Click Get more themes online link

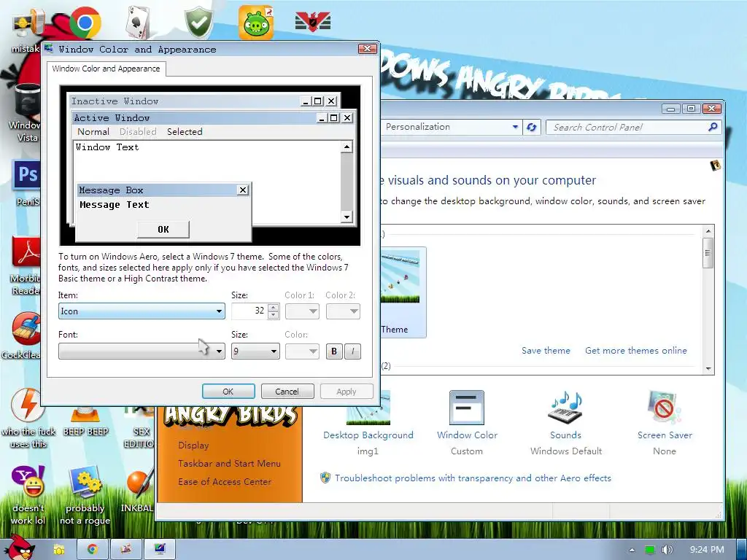[x=636, y=351]
